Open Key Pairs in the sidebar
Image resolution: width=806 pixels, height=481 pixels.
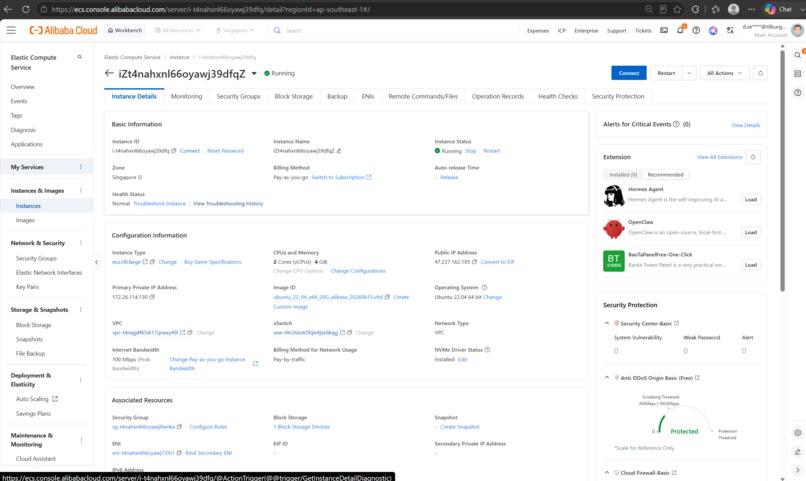point(27,287)
